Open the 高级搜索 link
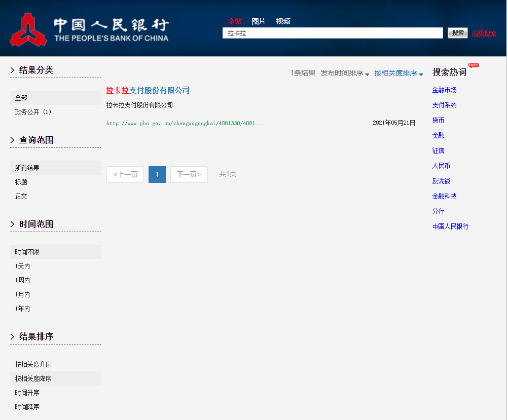The image size is (508, 420). (x=484, y=33)
